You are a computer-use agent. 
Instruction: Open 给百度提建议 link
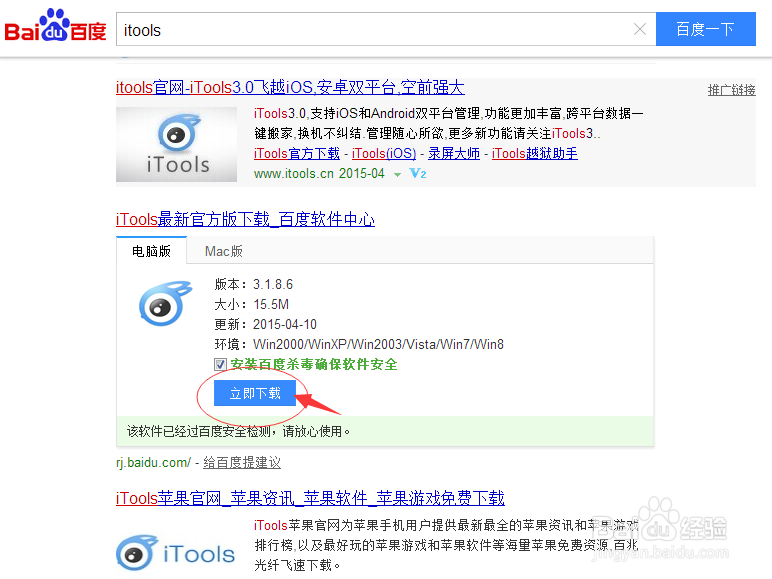(242, 463)
